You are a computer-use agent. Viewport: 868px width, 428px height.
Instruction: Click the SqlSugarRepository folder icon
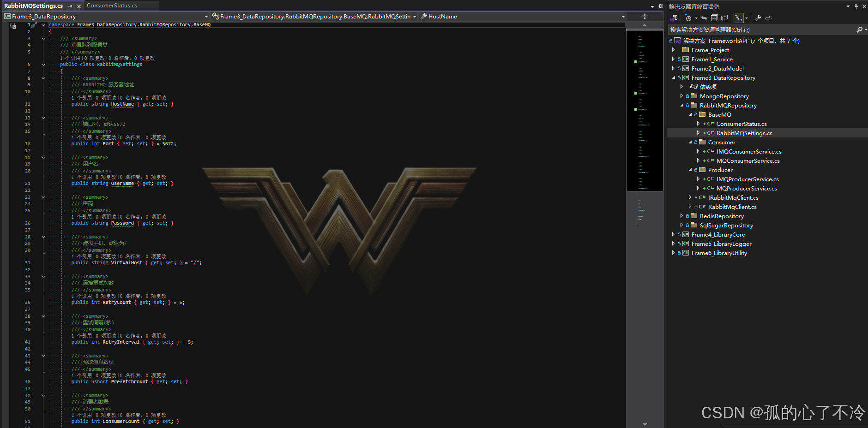coord(694,225)
